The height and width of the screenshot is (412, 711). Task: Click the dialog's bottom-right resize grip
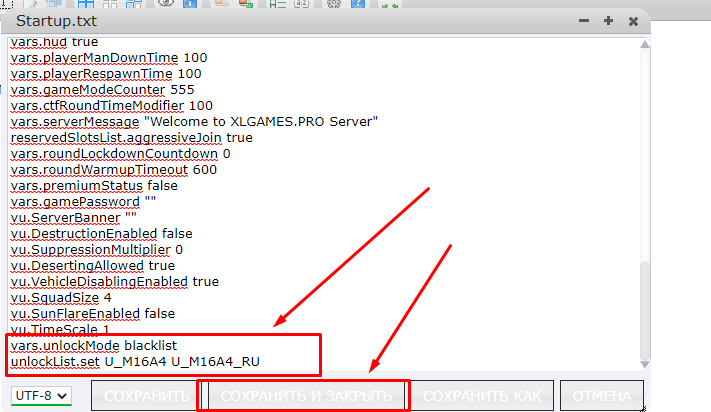click(644, 408)
